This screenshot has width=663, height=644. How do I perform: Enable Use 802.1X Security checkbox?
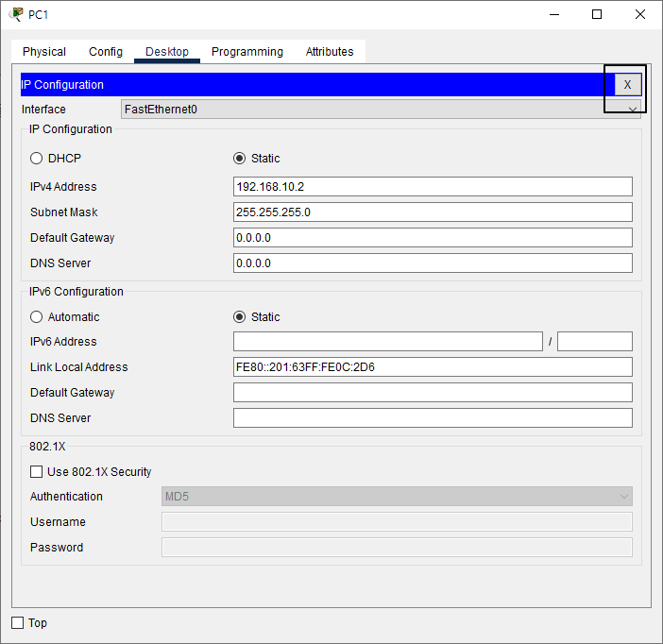click(37, 471)
